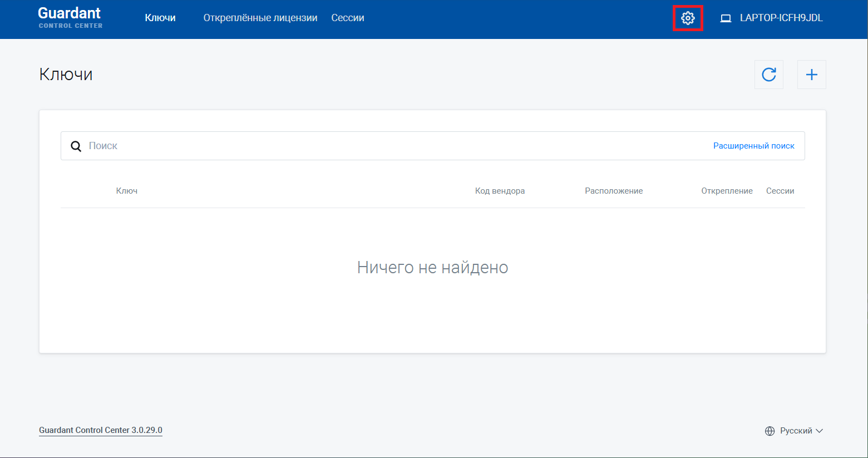Click the magnifying glass search icon
This screenshot has height=458, width=868.
pyautogui.click(x=76, y=146)
